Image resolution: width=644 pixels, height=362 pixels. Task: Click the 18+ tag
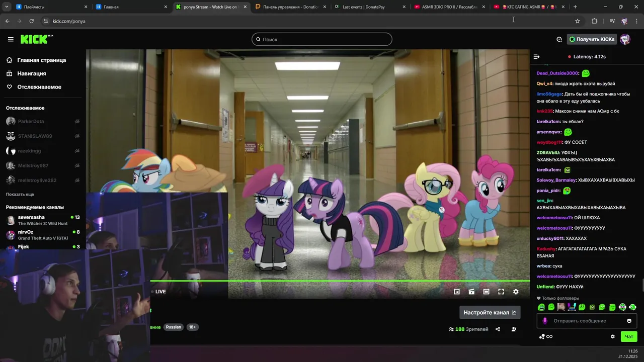click(192, 327)
